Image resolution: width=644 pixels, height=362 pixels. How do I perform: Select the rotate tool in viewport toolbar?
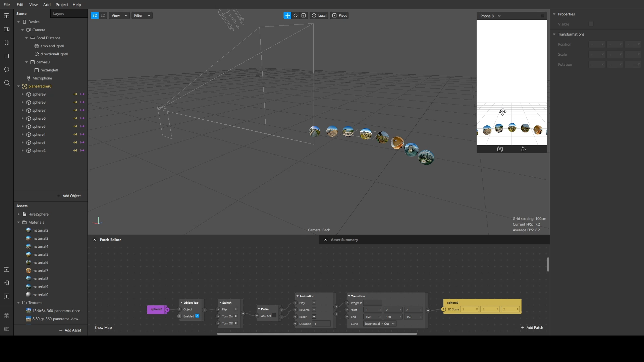[296, 15]
